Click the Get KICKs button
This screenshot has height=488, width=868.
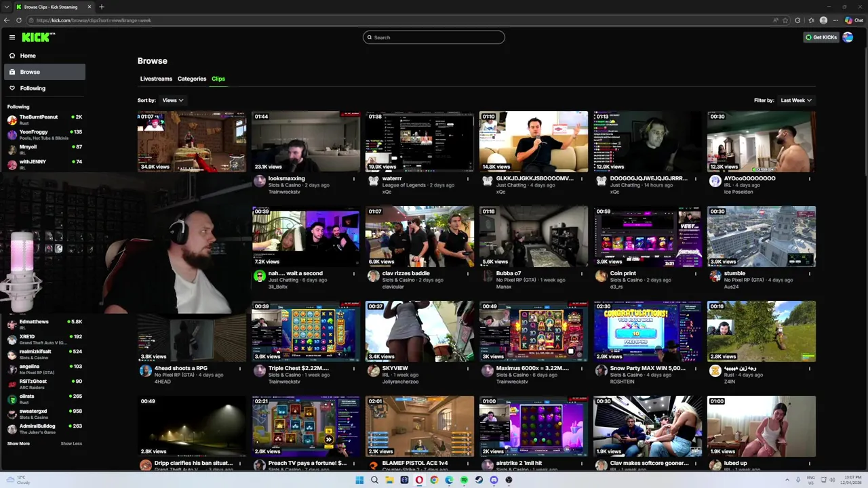coord(821,37)
